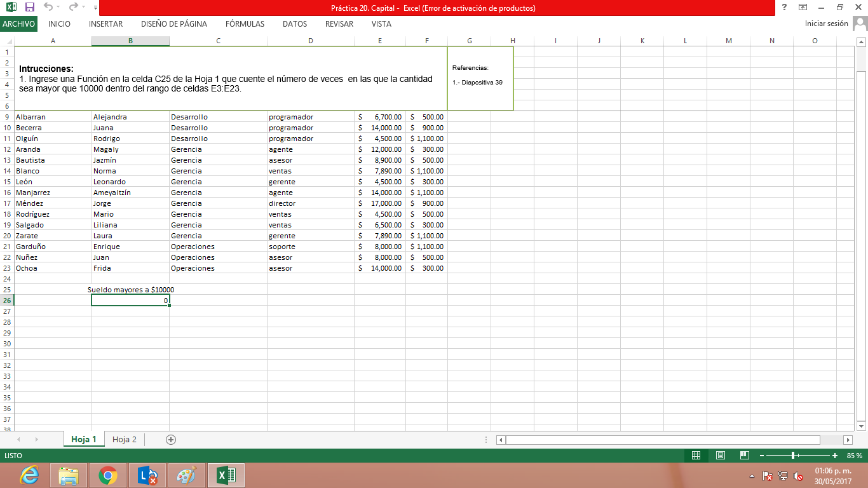Click the muted volume tray icon
868x488 pixels.
pyautogui.click(x=798, y=476)
